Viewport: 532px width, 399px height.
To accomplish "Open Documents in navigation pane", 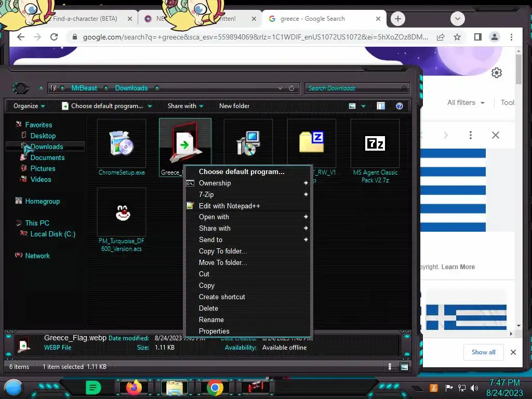I will point(47,158).
